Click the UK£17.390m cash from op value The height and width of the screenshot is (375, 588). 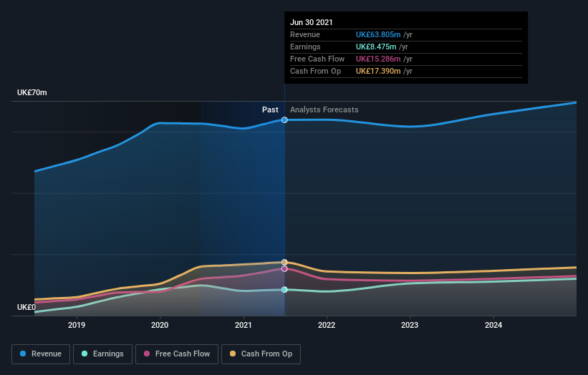click(x=378, y=71)
